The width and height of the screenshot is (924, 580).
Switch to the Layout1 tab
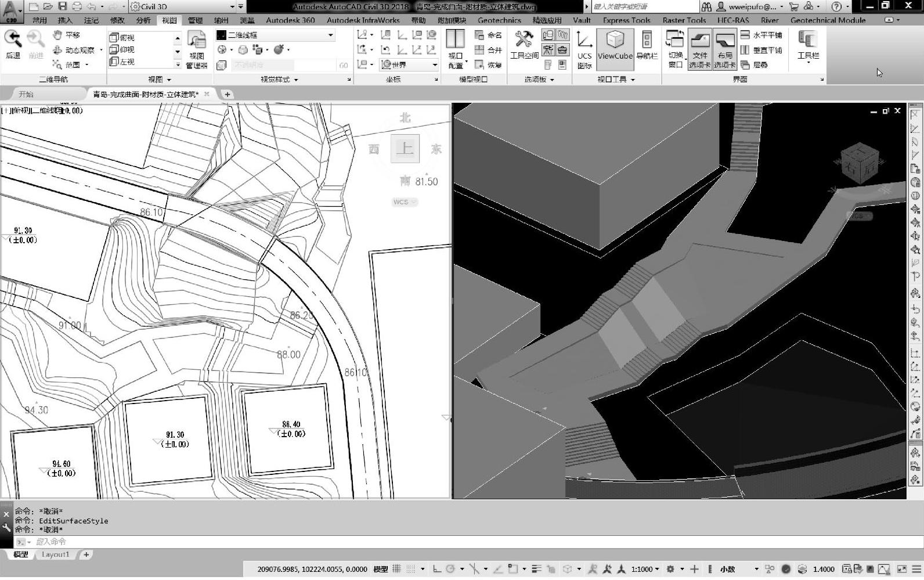[55, 554]
